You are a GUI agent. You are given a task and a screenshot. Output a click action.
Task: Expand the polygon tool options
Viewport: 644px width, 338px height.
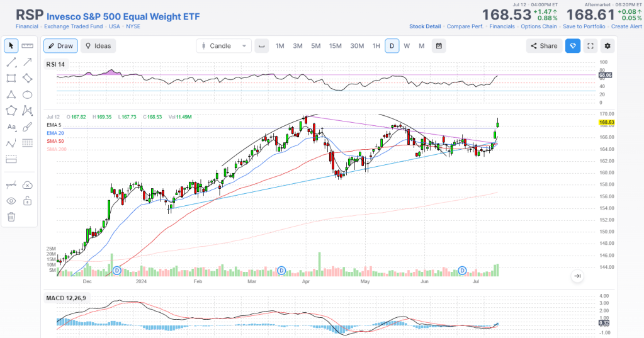(11, 111)
